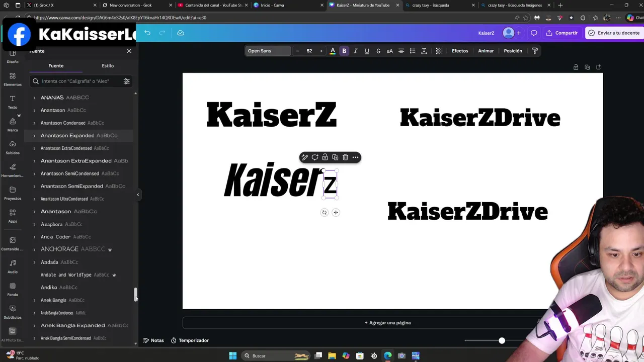Add page icon above canvas
Screen dimensions: 644x362
pyautogui.click(x=598, y=67)
